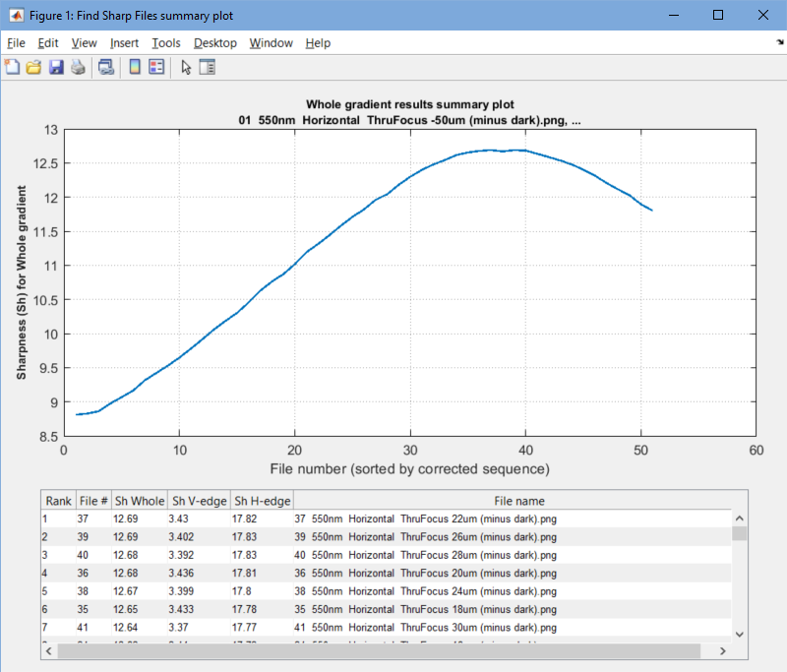Click the table's vertical scroll down arrow

coord(739,635)
